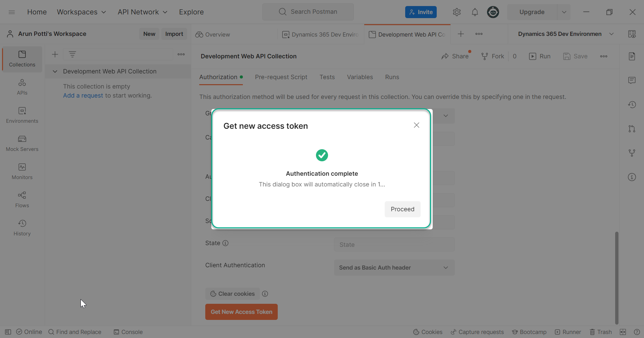644x338 pixels.
Task: Launch the Collection Runner
Action: coord(568,332)
